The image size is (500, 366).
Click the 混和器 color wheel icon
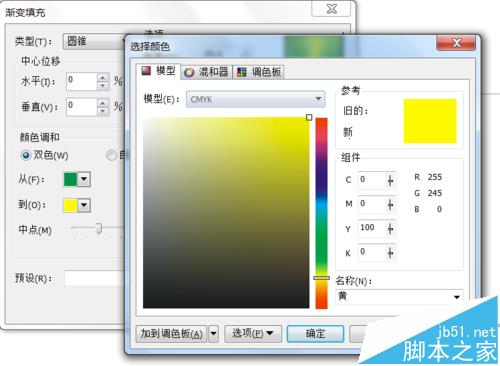[189, 72]
